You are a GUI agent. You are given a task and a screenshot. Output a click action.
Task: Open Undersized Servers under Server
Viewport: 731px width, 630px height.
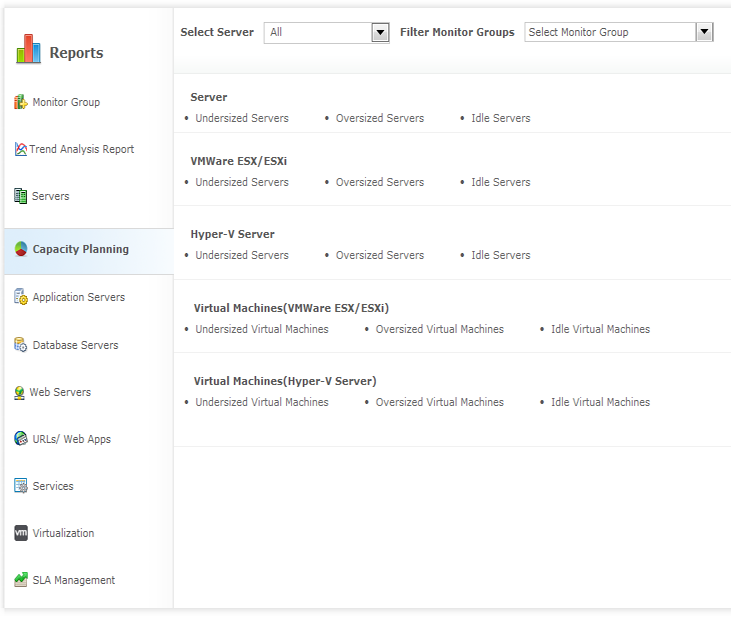(242, 118)
